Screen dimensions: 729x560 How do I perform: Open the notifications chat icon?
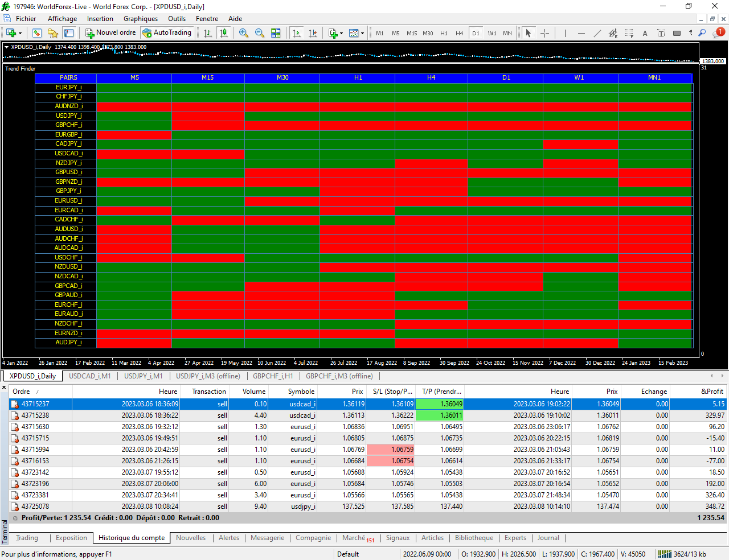(719, 32)
